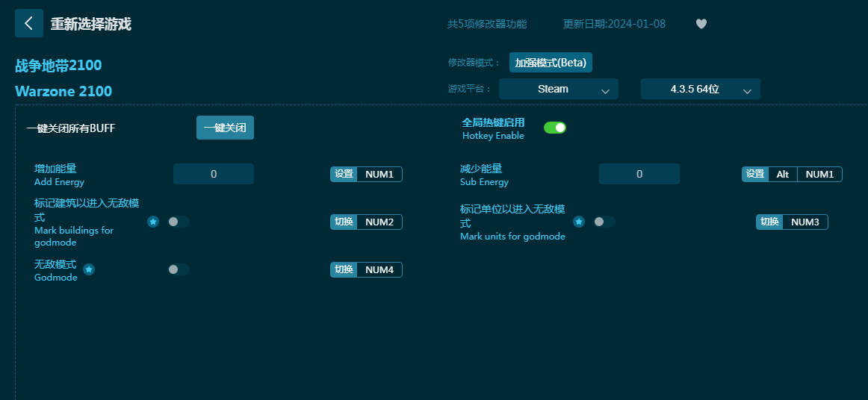Click 设置 hotkey button for Add Energy
868x400 pixels.
coord(344,174)
